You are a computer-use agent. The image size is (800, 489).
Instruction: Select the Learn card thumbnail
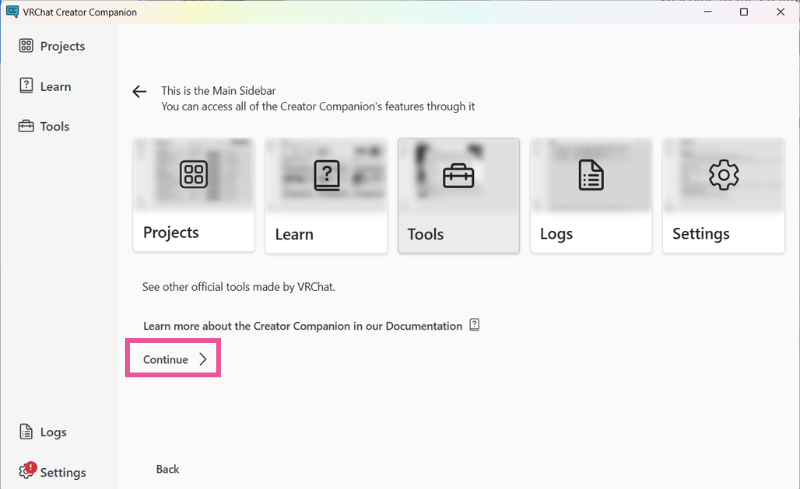click(x=326, y=175)
